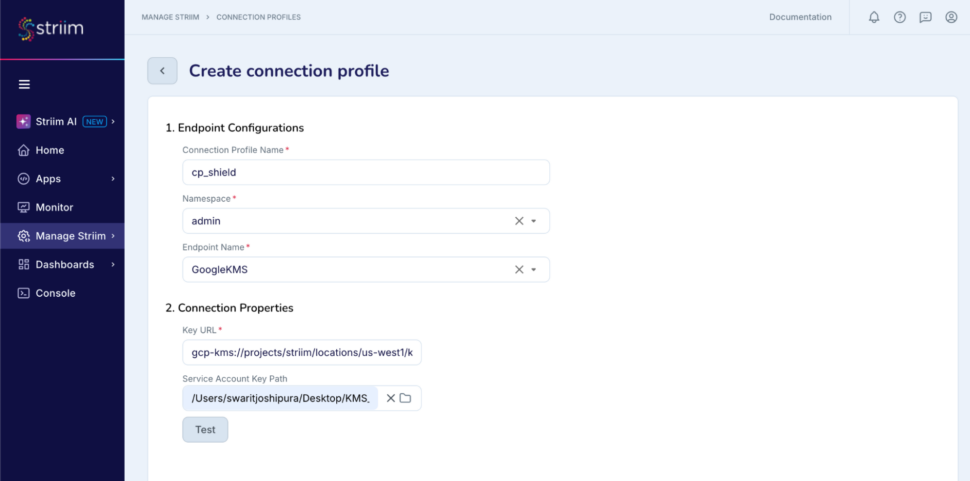Open the user profile icon
Viewport: 970px width, 481px height.
click(951, 17)
